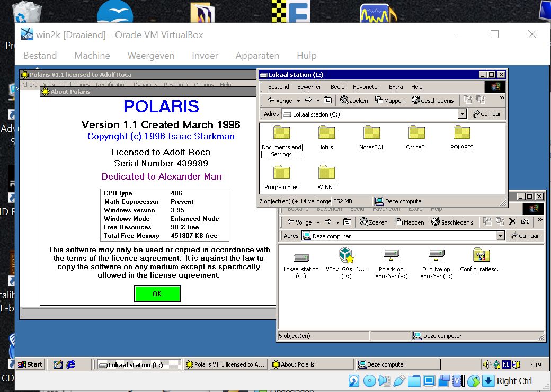
Task: Select the POLARIS folder
Action: pyautogui.click(x=462, y=138)
